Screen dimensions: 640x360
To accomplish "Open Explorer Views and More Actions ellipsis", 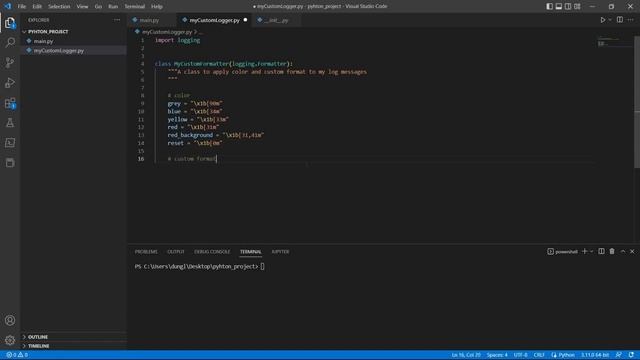I will (117, 20).
